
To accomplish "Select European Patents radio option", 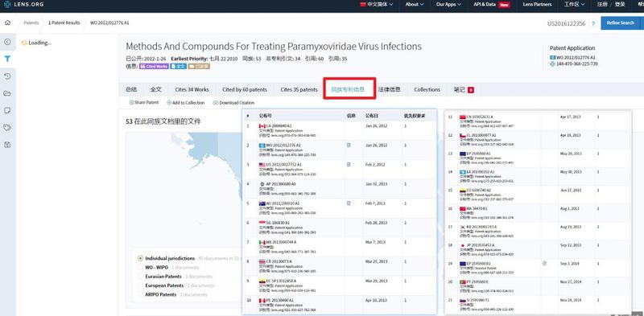I will [x=140, y=285].
